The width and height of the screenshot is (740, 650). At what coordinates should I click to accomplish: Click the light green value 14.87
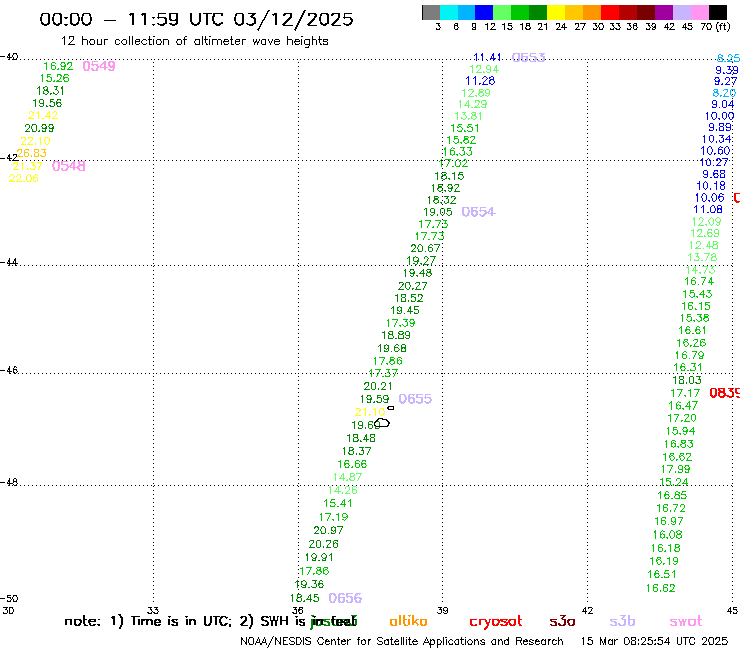[x=347, y=477]
